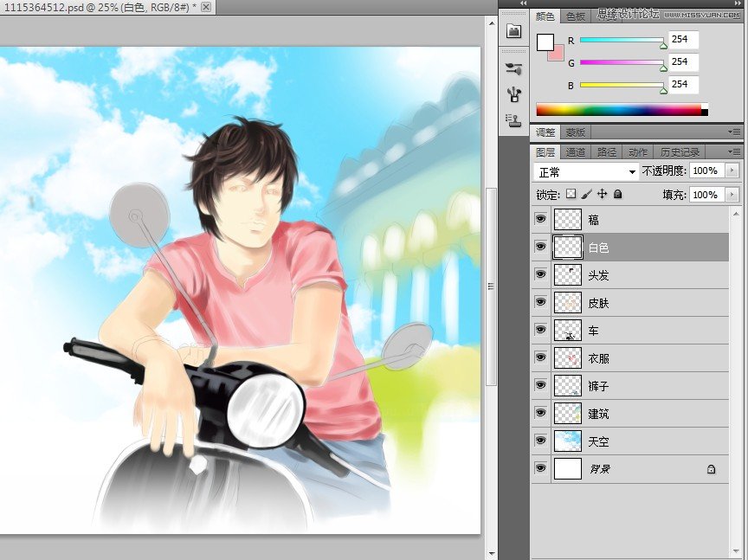Click the lock transparent pixels icon
The width and height of the screenshot is (748, 560).
click(571, 195)
